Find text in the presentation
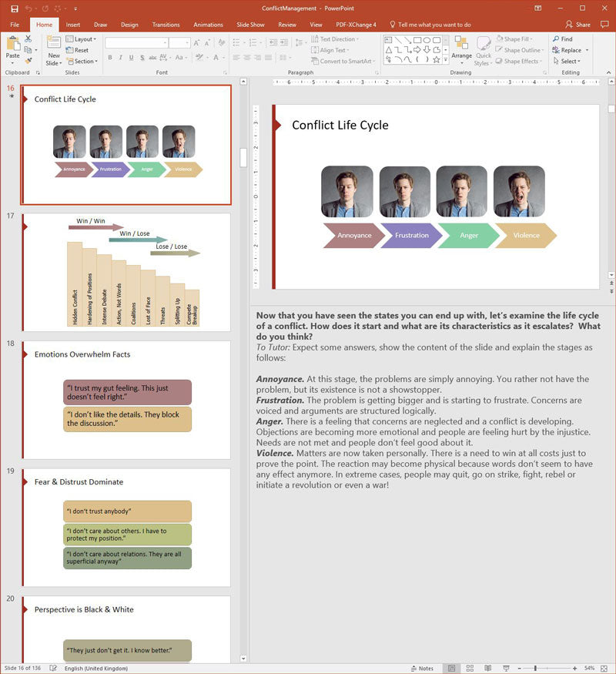This screenshot has width=616, height=674. 563,39
